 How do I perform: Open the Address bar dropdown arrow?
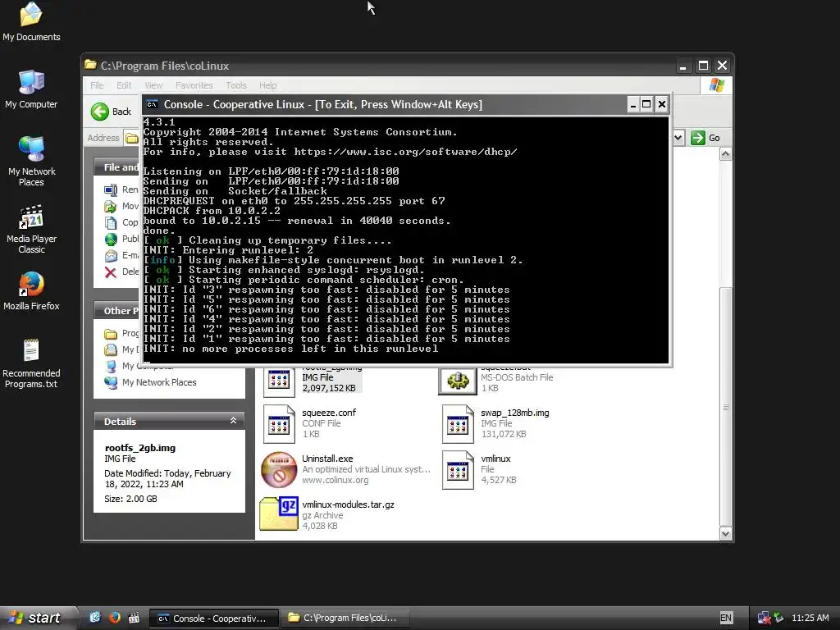tap(678, 138)
